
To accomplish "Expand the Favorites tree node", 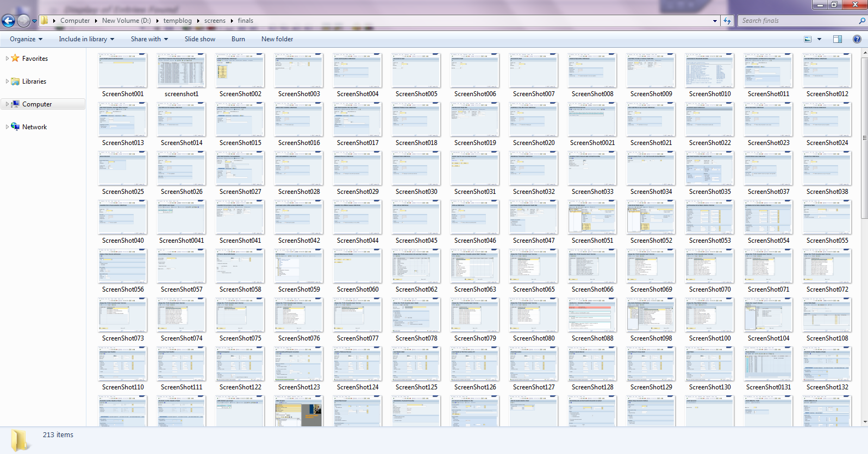I will tap(7, 58).
